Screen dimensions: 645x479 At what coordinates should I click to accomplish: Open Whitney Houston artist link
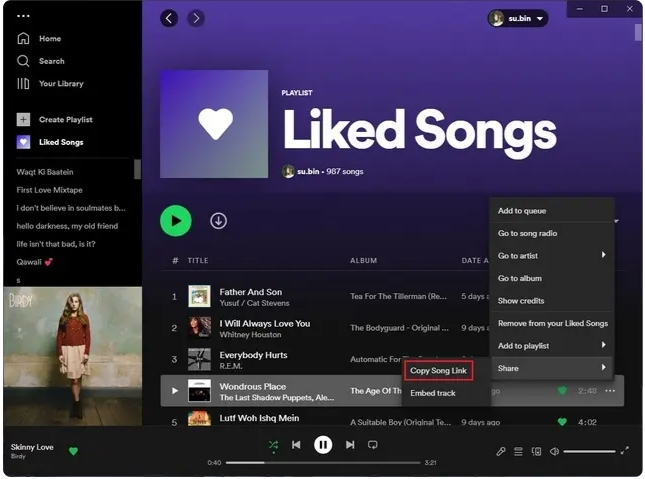pyautogui.click(x=251, y=335)
